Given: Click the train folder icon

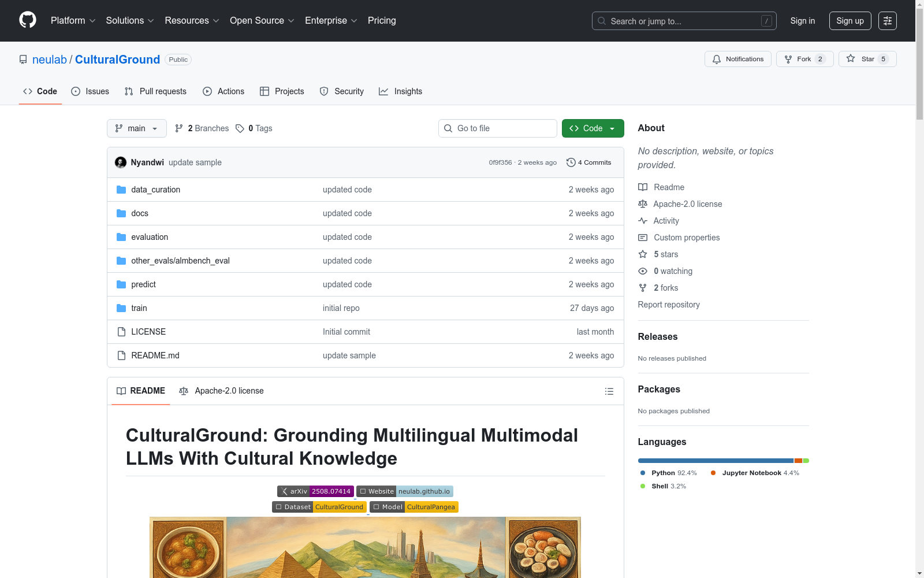Looking at the screenshot, I should coord(121,308).
